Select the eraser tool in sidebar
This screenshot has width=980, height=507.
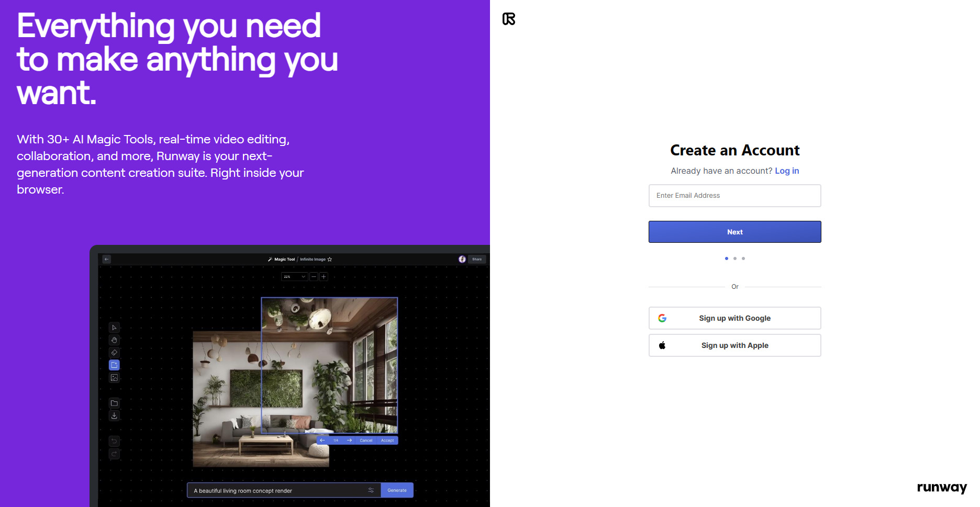click(114, 353)
